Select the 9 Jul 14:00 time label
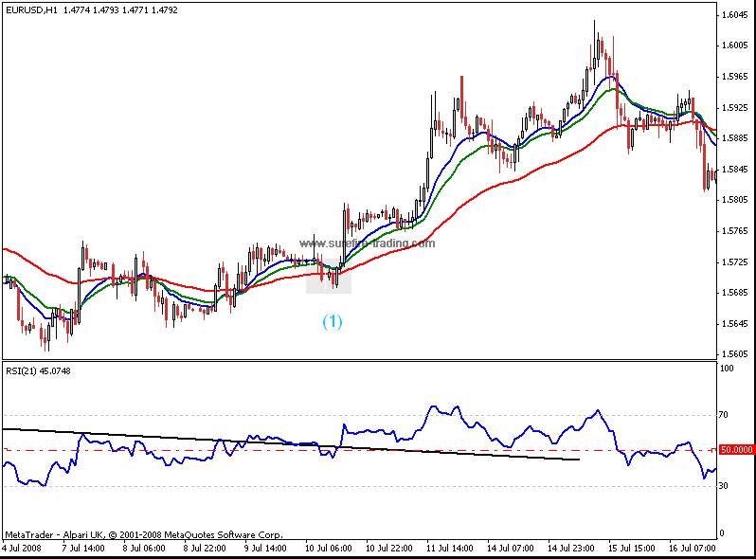This screenshot has width=756, height=559. point(265,548)
